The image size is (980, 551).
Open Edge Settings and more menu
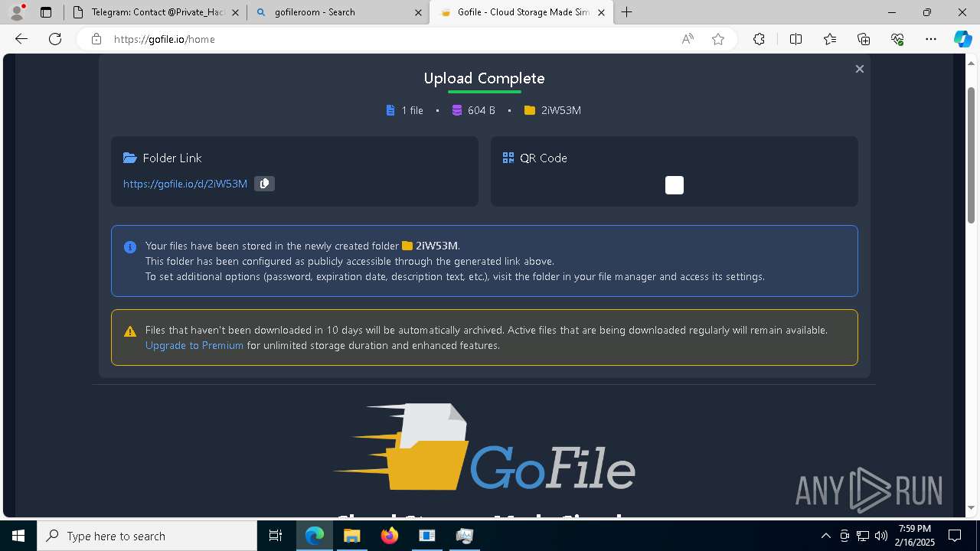pos(931,39)
